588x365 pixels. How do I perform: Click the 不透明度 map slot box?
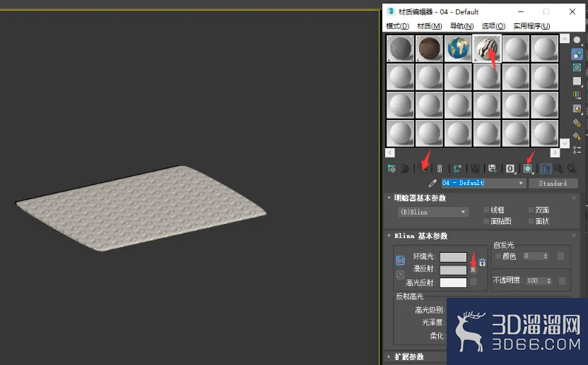tap(563, 281)
